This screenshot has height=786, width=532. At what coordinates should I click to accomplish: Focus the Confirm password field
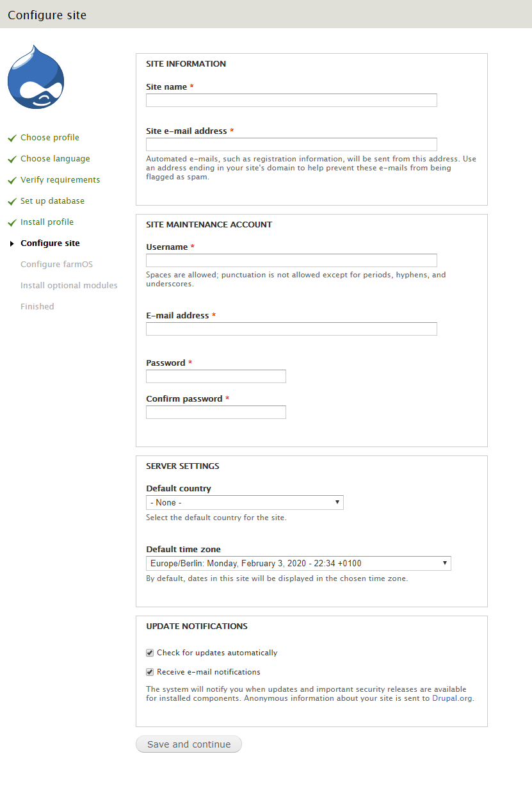(x=216, y=413)
